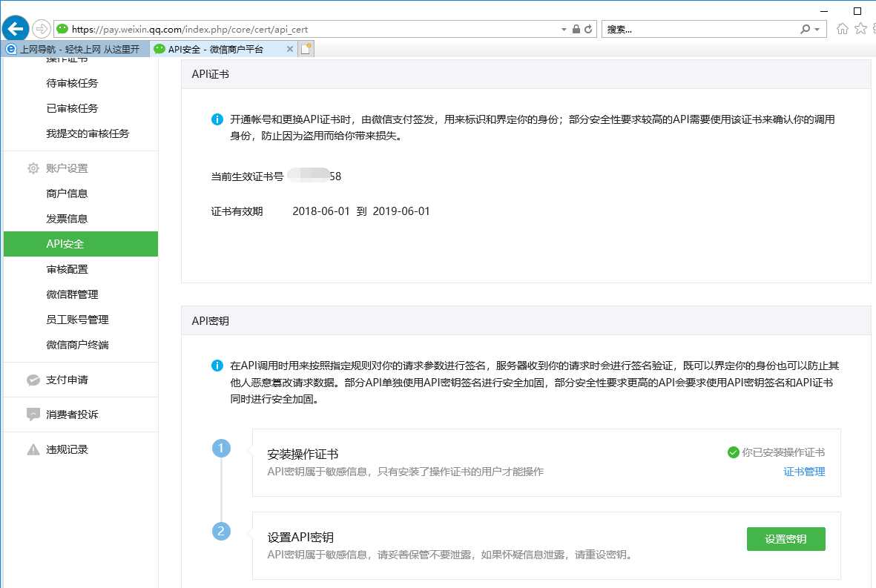Click the green 设置密钥 button
The image size is (876, 588).
tap(786, 539)
